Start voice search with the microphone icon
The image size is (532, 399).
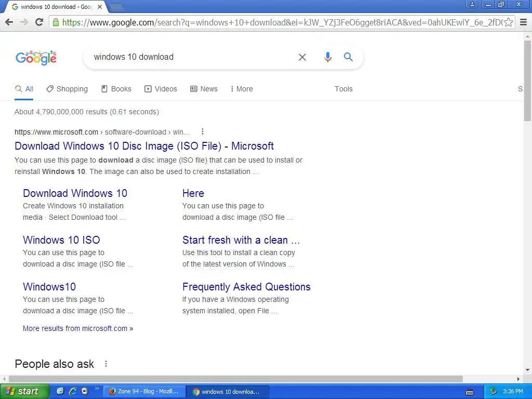pyautogui.click(x=327, y=57)
